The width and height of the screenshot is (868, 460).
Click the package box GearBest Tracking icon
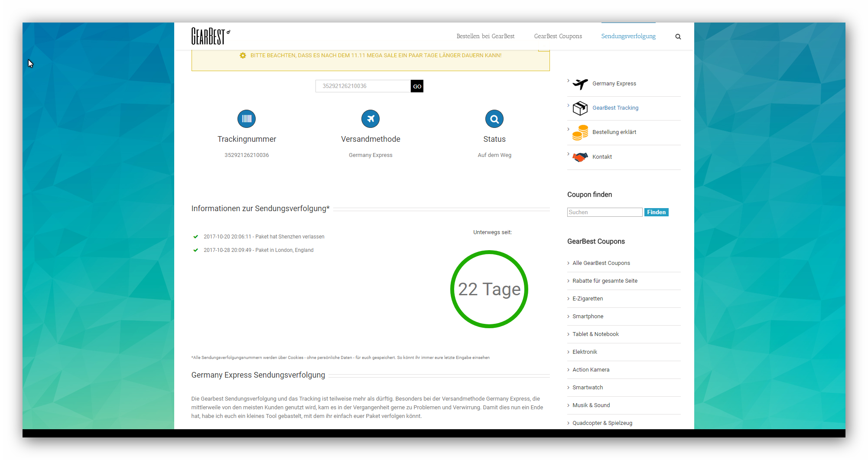pos(580,108)
